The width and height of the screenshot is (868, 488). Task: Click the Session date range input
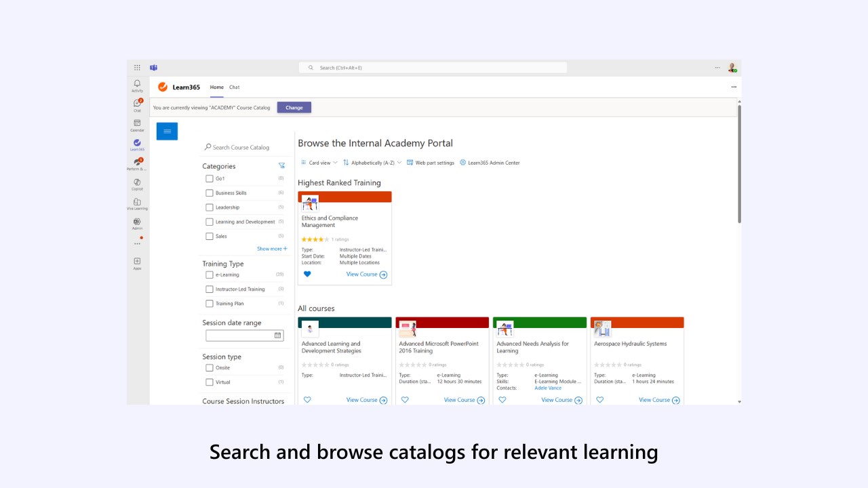245,335
